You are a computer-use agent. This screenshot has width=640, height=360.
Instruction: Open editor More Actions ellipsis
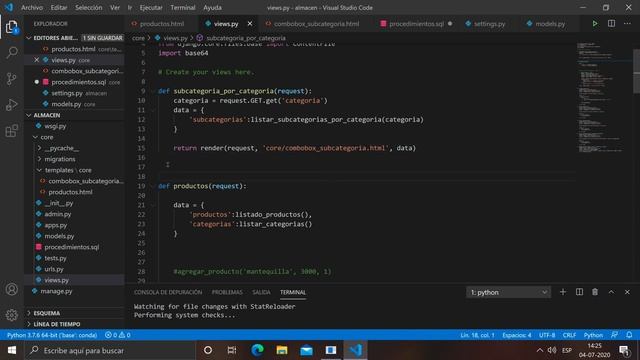coord(627,24)
